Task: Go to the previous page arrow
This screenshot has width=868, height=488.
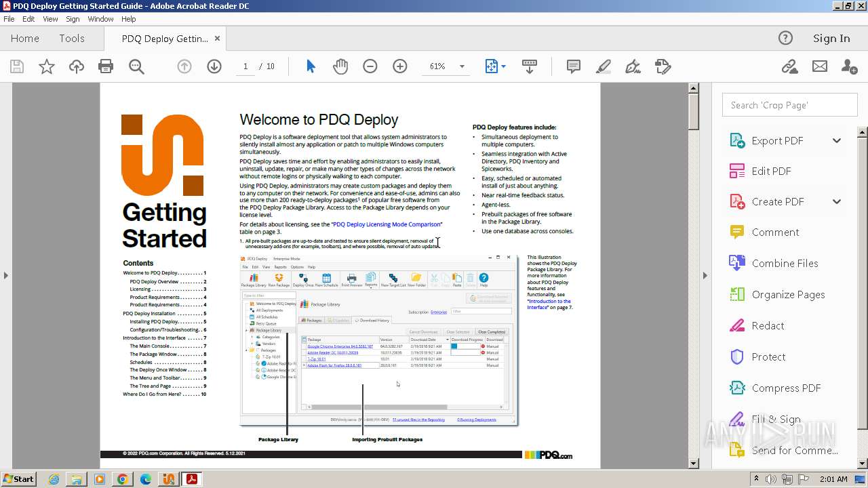Action: coord(184,66)
